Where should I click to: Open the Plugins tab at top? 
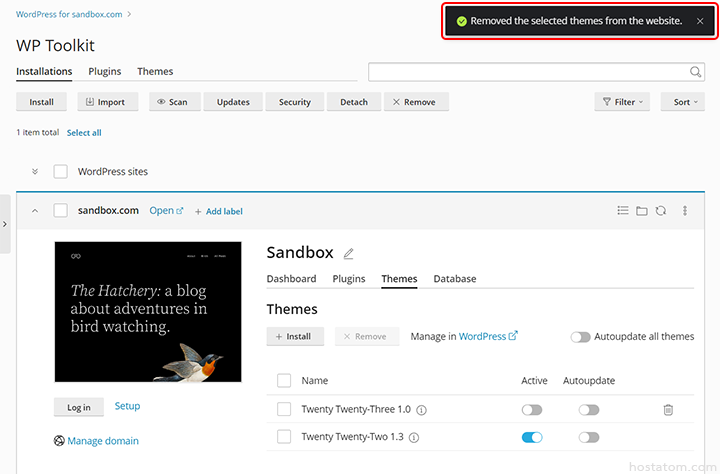point(105,72)
